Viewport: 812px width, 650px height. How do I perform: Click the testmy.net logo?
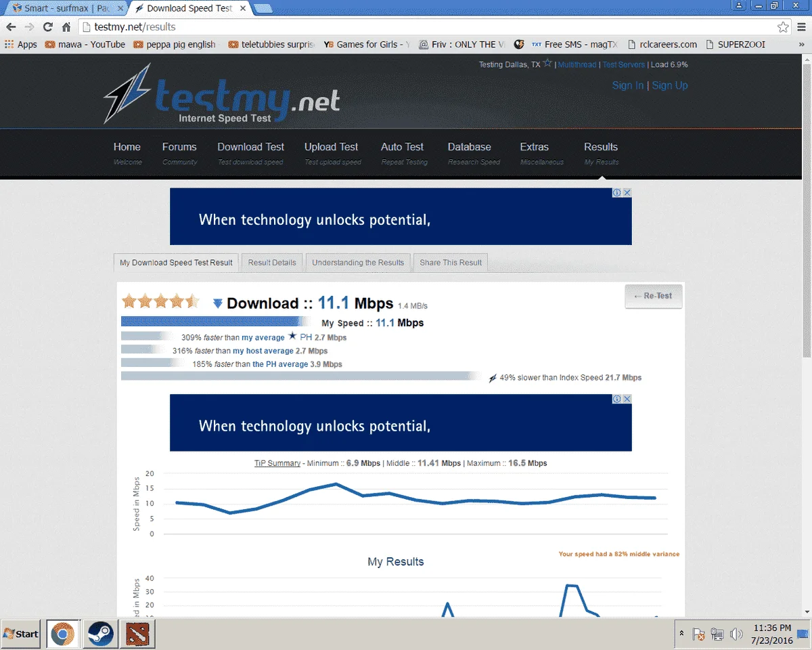tap(221, 95)
